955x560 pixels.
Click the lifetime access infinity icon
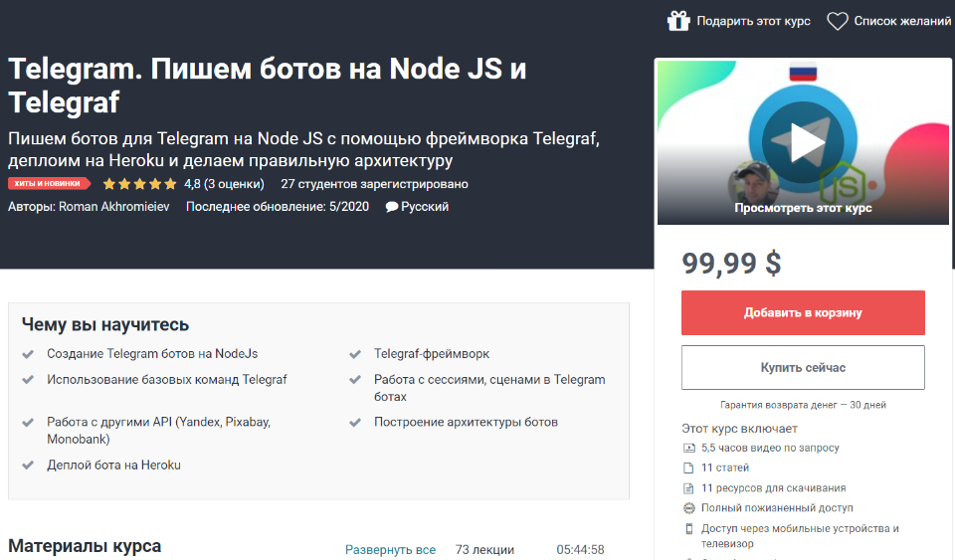coord(688,508)
